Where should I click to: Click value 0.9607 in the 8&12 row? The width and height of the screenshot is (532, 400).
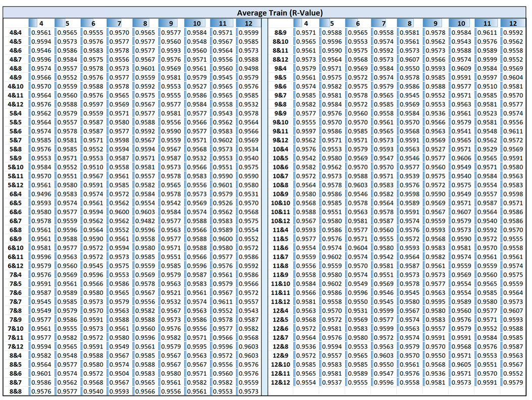click(409, 60)
